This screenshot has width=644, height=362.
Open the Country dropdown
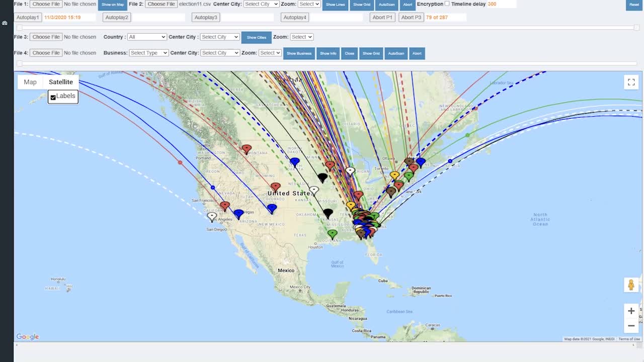coord(147,37)
